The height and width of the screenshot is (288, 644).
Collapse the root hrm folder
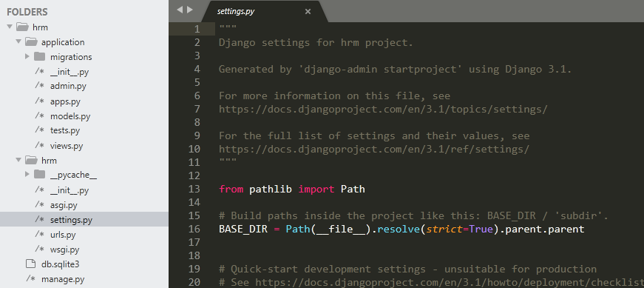click(10, 27)
